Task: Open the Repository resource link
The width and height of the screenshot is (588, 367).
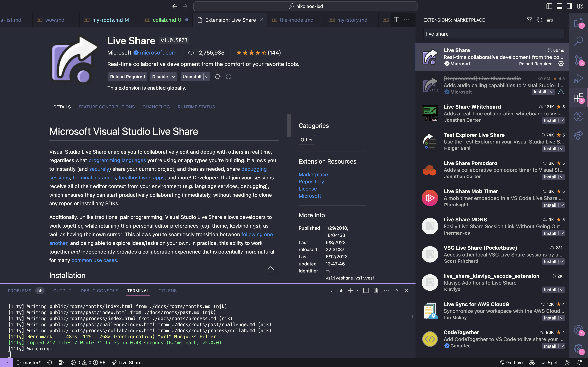Action: [x=311, y=182]
